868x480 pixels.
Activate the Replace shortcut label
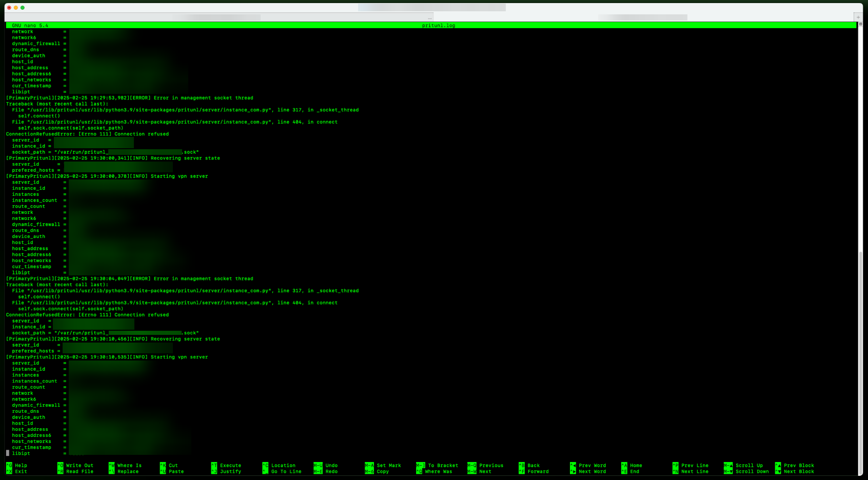[128, 472]
